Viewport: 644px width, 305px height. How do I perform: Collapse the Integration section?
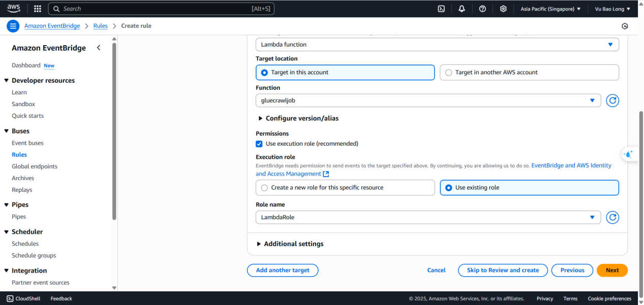7,271
